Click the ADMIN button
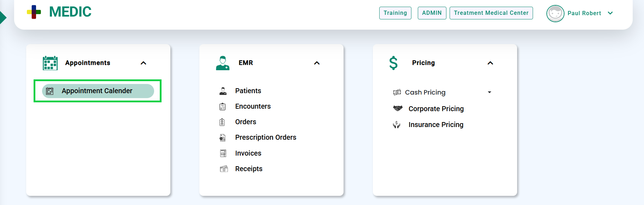644x205 pixels. pos(432,13)
